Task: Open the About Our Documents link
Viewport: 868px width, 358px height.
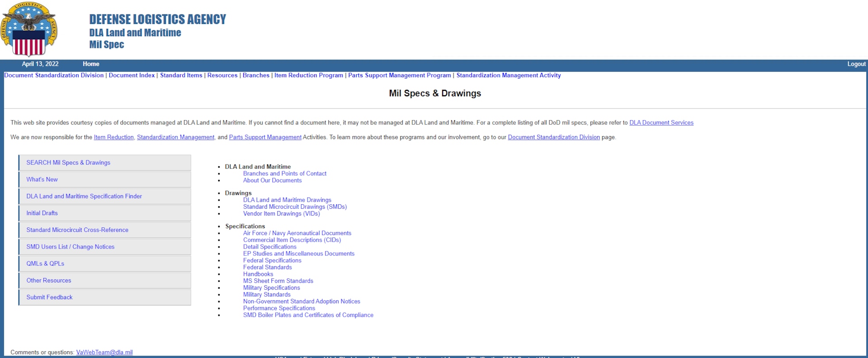Action: pyautogui.click(x=272, y=180)
